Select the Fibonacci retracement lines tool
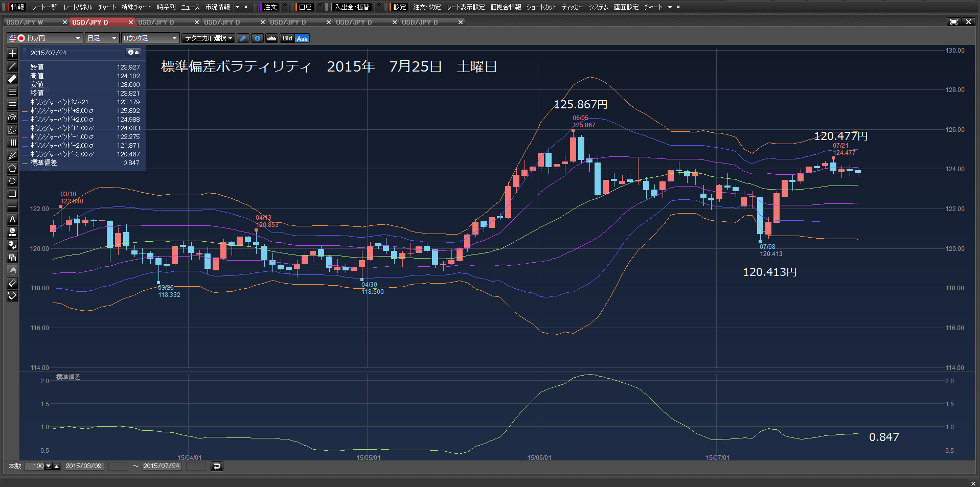 click(12, 104)
